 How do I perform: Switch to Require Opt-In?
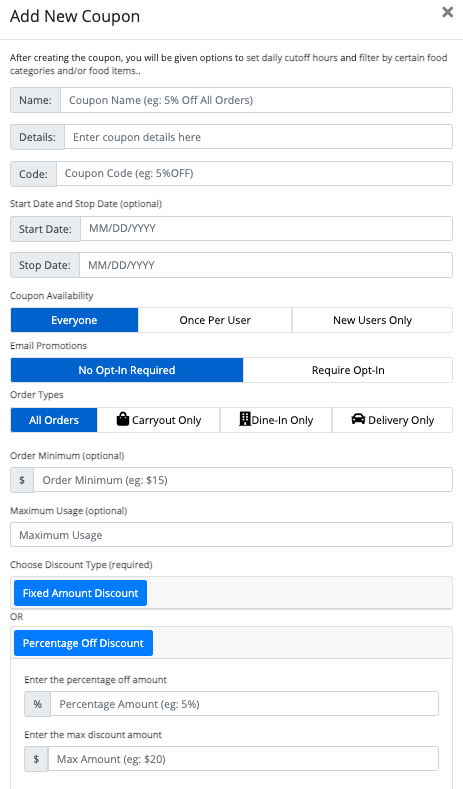(x=348, y=370)
